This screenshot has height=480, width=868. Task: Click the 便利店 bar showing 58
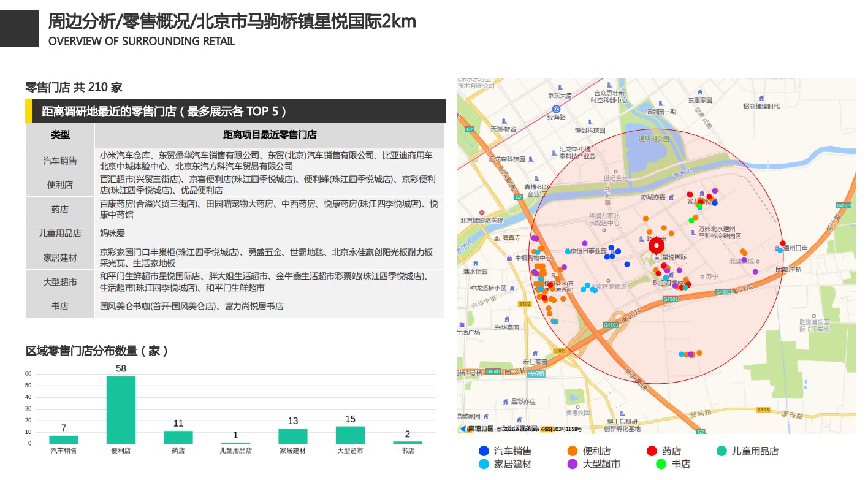(x=121, y=410)
